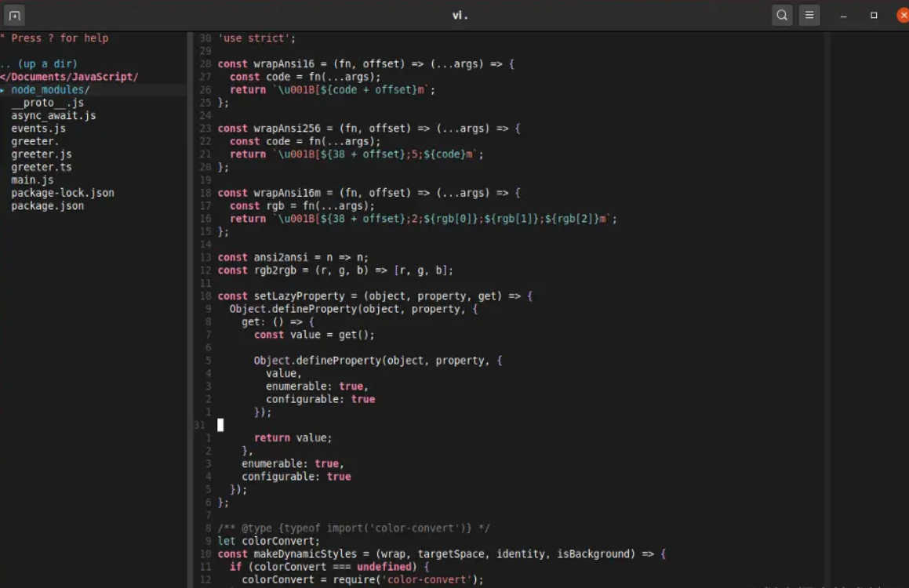Viewport: 909px width, 588px height.
Task: Close the vi terminal window
Action: coord(903,16)
